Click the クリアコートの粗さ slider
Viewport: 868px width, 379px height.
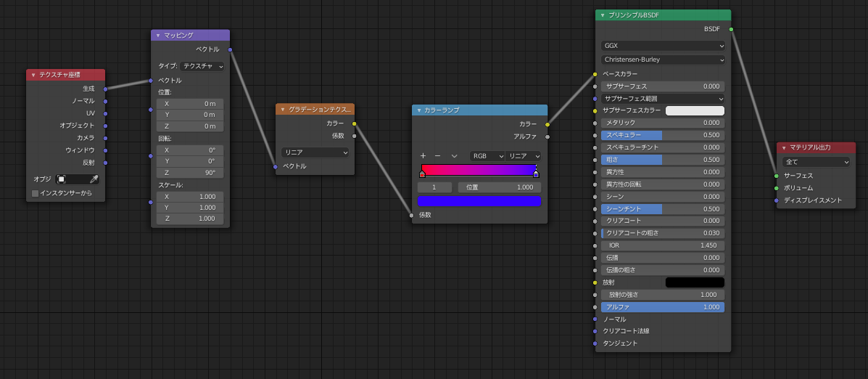click(x=663, y=233)
